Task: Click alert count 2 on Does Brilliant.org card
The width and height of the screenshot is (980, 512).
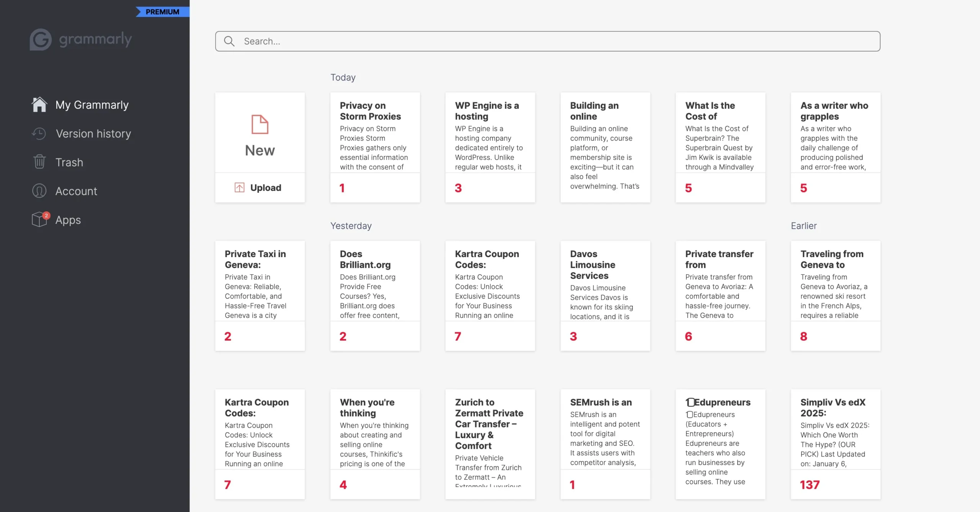Action: 343,336
